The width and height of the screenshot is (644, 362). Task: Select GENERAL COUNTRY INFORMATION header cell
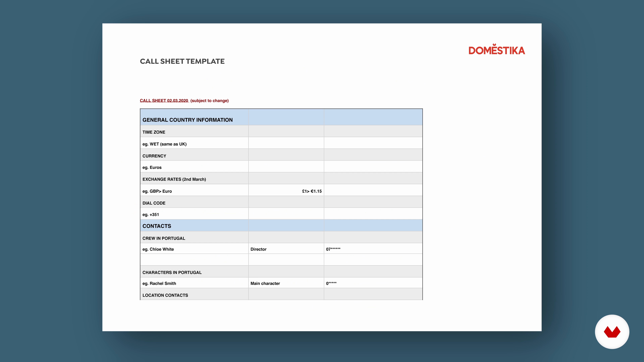coord(194,117)
